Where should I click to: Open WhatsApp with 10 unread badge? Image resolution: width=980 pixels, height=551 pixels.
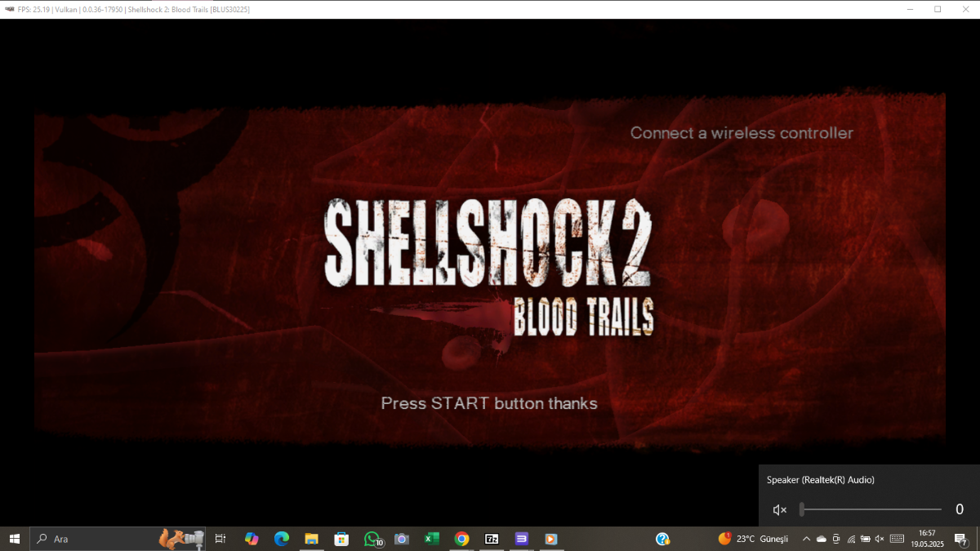click(372, 539)
